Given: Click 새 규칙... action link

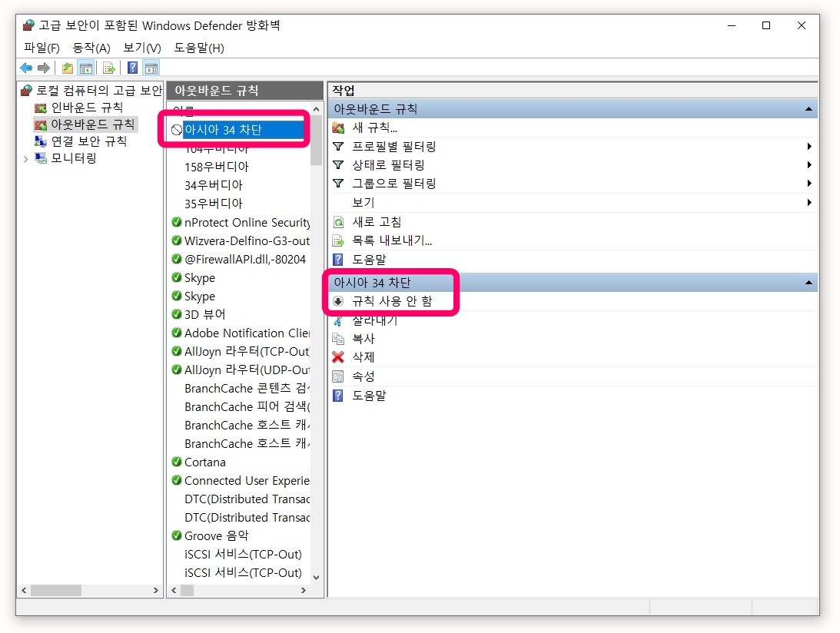Looking at the screenshot, I should pos(374,128).
